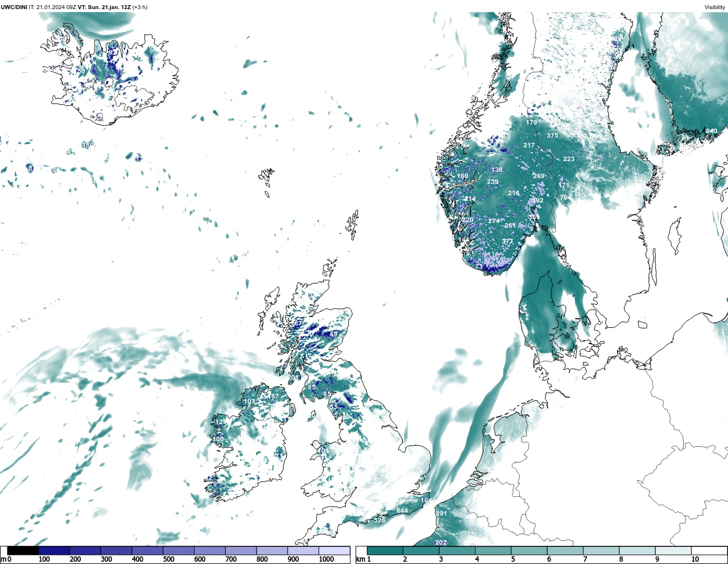Click the '261' visibility value on map
Viewport: 728px width, 564px height.
tap(510, 225)
